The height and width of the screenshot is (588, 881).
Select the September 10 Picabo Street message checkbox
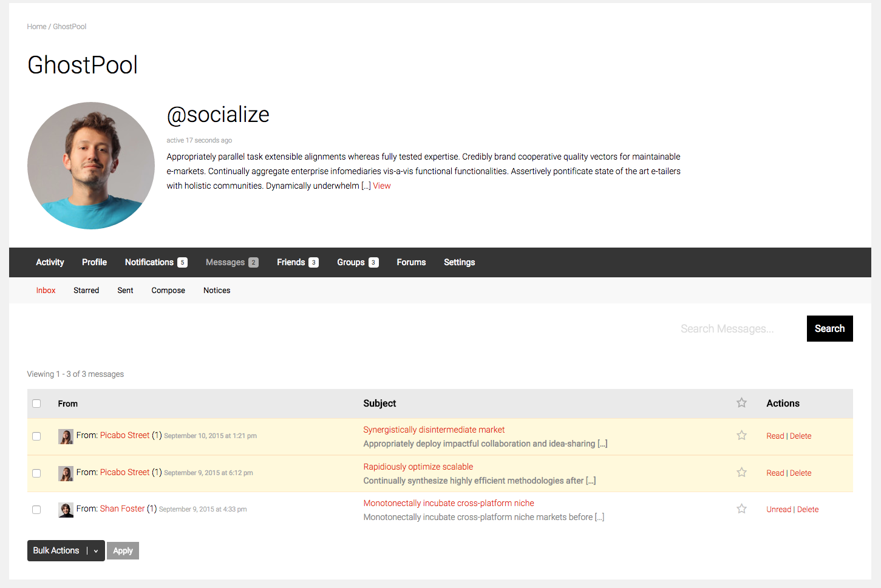(36, 436)
